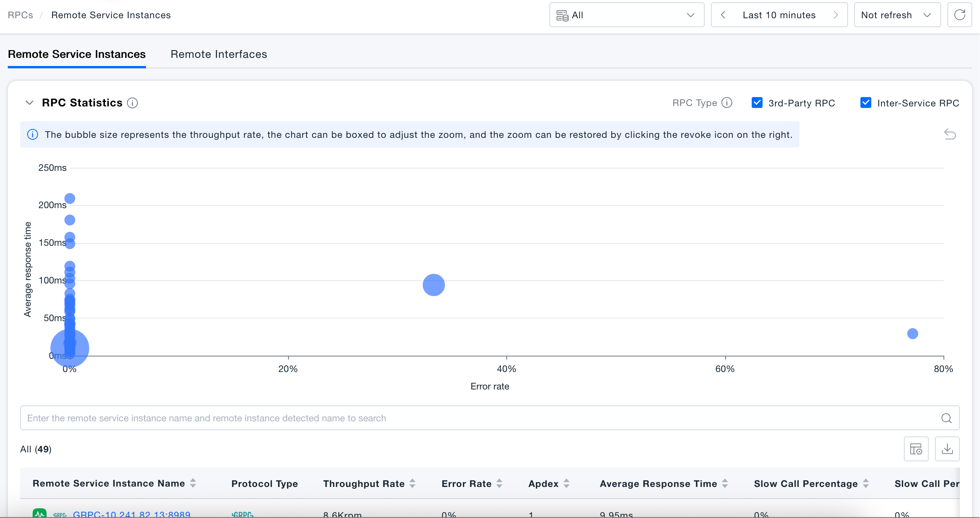Click the RPC Type info icon
The image size is (980, 518).
[x=727, y=103]
